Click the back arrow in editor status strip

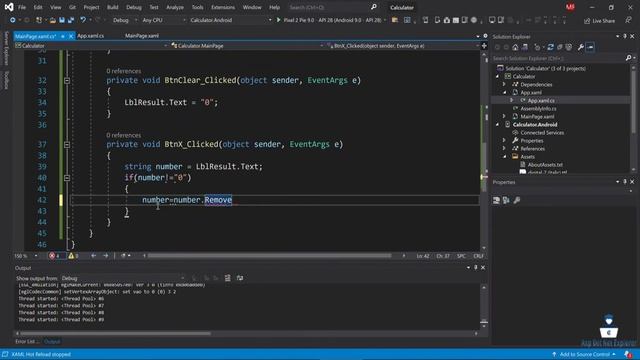tap(93, 256)
